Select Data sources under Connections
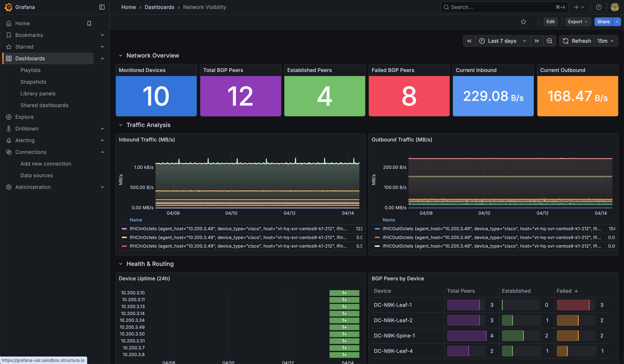624x364 pixels. 36,175
